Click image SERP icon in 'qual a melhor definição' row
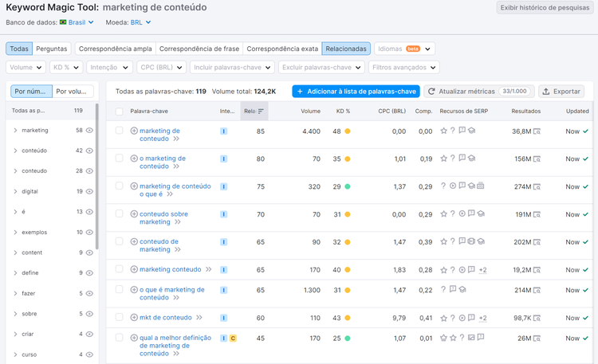 pos(471,338)
